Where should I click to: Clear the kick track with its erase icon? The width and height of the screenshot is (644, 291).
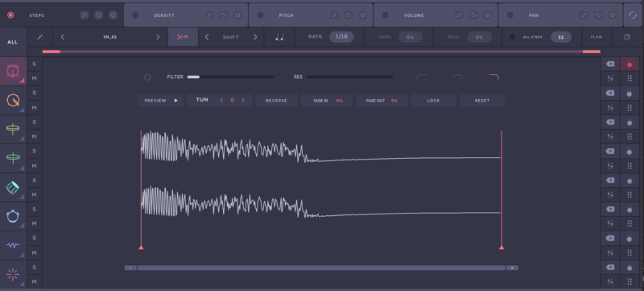[610, 64]
